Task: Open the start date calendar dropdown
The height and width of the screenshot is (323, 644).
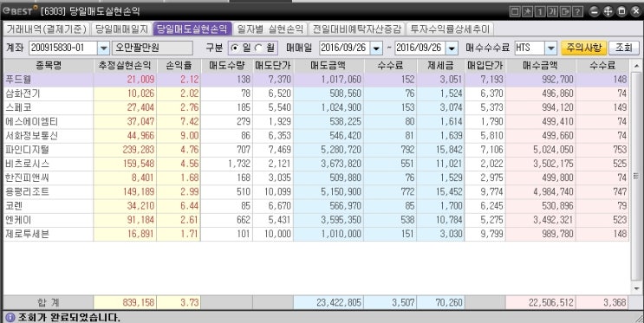Action: 376,48
